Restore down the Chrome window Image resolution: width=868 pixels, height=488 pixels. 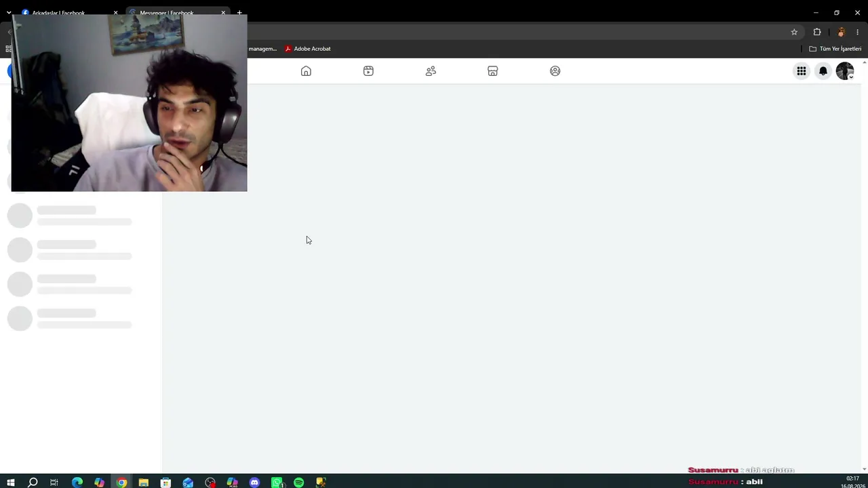point(837,12)
